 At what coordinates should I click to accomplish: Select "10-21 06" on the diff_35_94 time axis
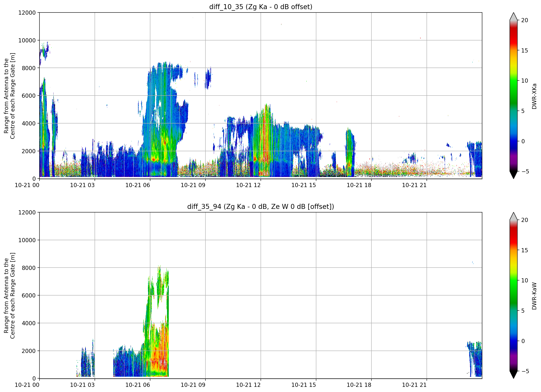(138, 385)
